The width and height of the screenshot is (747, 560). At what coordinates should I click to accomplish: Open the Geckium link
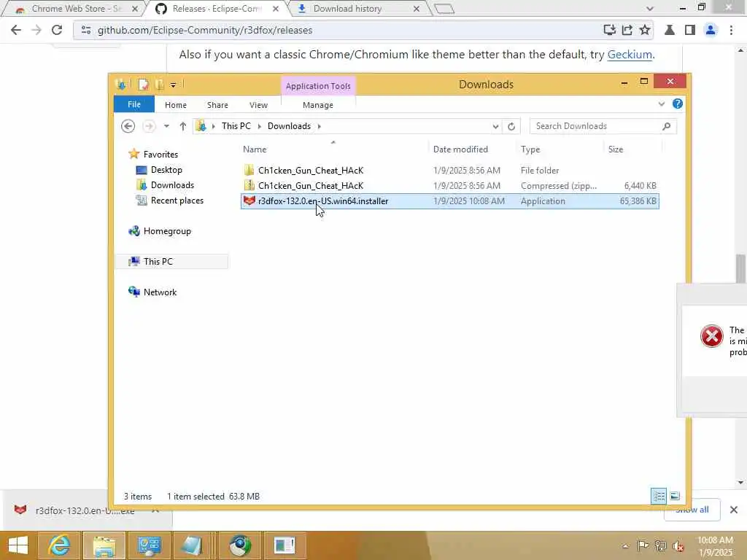pyautogui.click(x=630, y=54)
